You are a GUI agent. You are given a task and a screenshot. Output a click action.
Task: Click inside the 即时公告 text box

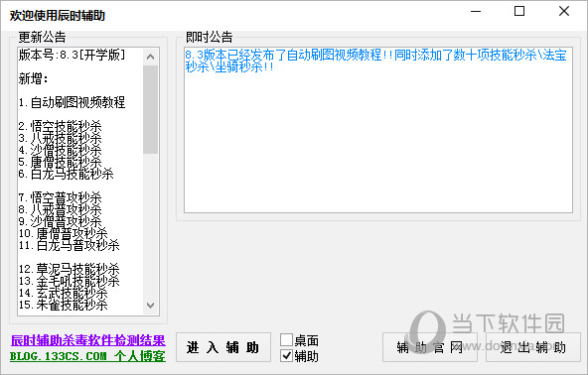pos(378,130)
